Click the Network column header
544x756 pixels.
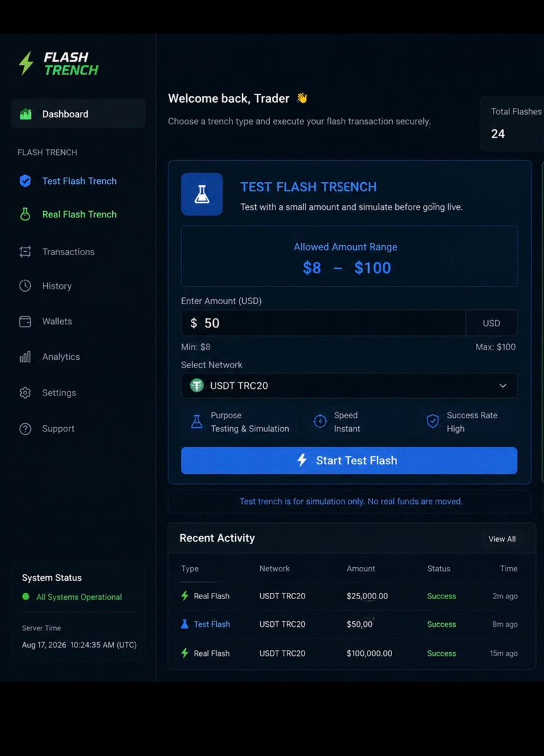275,568
